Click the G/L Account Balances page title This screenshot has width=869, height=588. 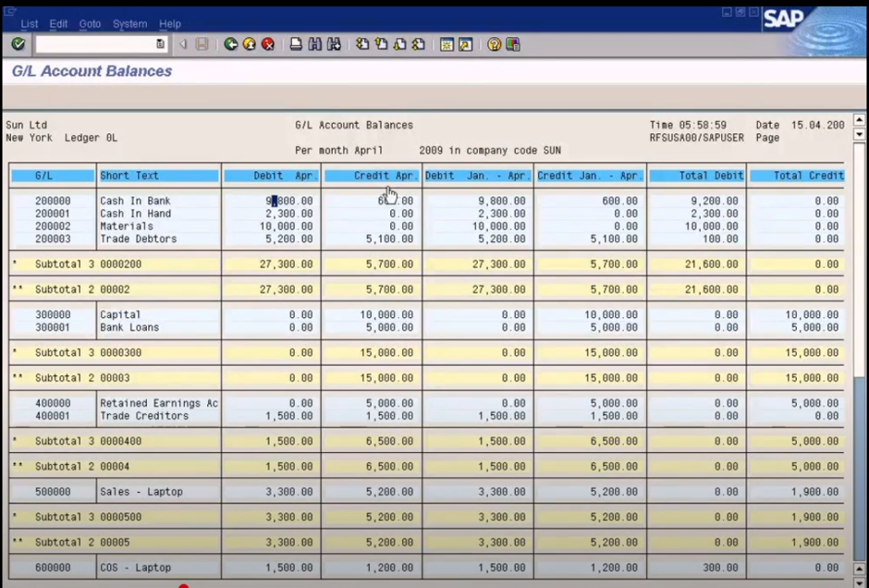(92, 71)
